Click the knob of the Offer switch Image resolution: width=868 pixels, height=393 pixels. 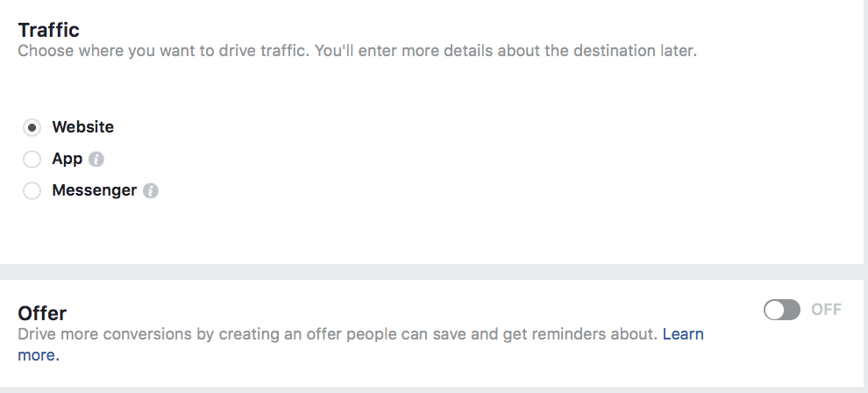[x=774, y=310]
